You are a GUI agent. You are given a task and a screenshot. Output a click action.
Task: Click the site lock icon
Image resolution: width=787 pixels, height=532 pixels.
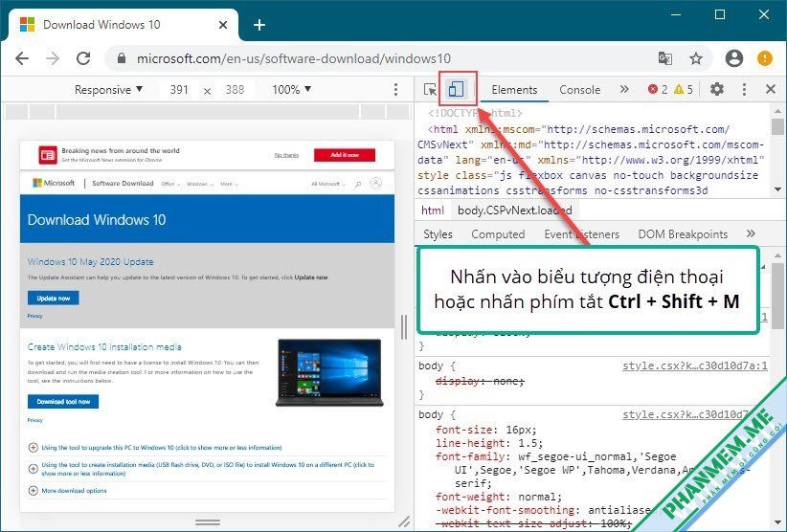tap(121, 58)
